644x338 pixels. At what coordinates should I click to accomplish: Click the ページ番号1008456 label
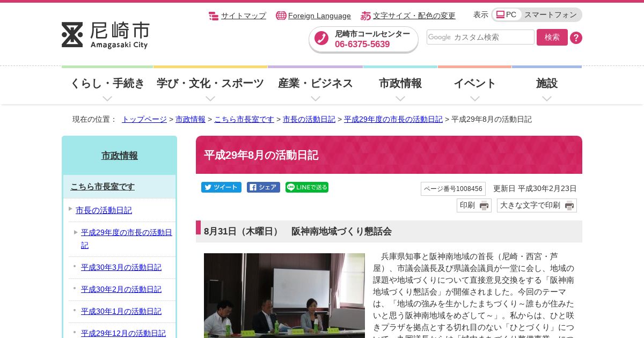pos(453,189)
